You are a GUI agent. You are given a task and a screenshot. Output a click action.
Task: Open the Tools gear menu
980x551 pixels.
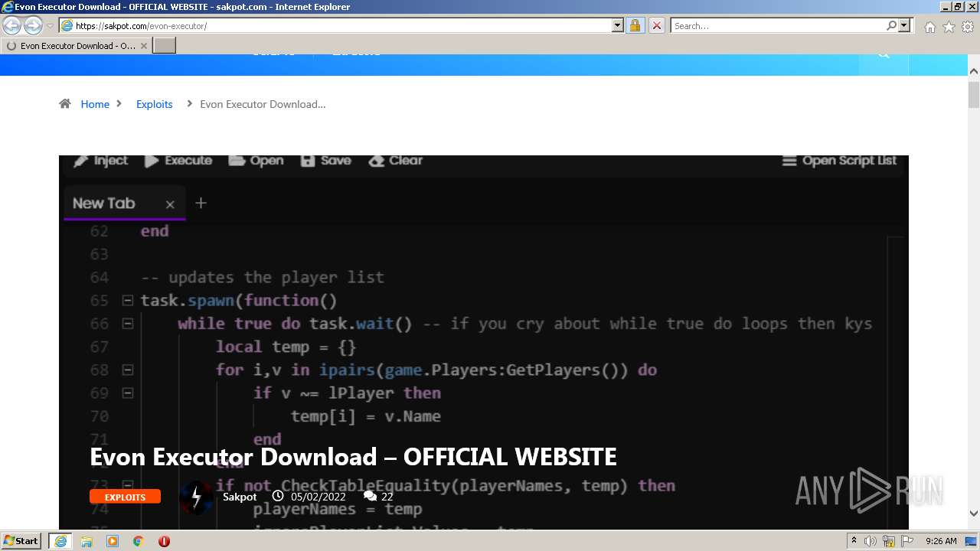(967, 27)
